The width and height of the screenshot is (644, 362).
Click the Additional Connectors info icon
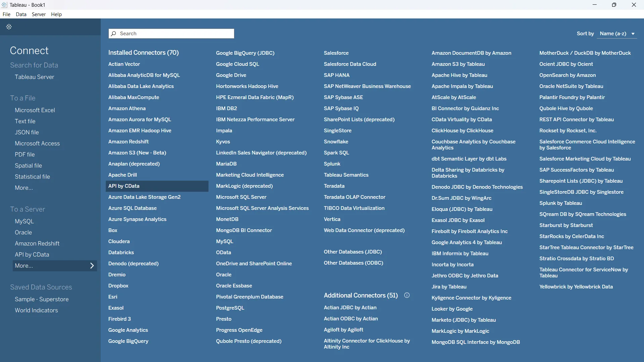[407, 296]
